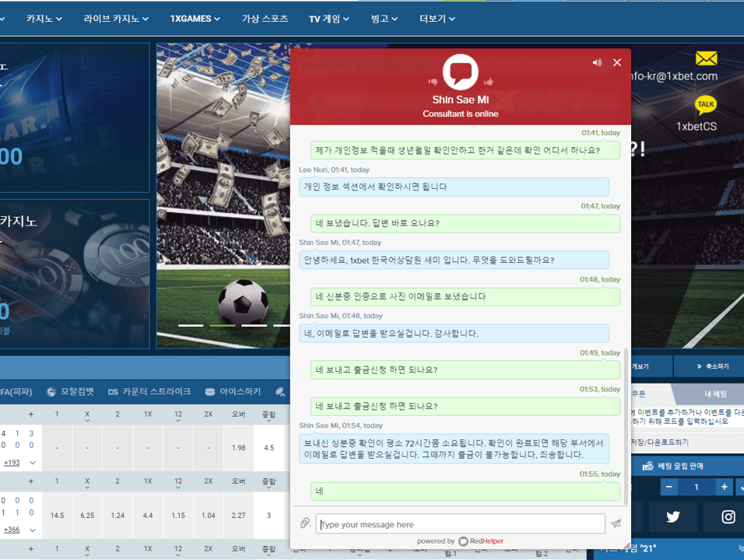The image size is (744, 560).
Task: Expand the chevron next to +193
Action: (x=32, y=462)
